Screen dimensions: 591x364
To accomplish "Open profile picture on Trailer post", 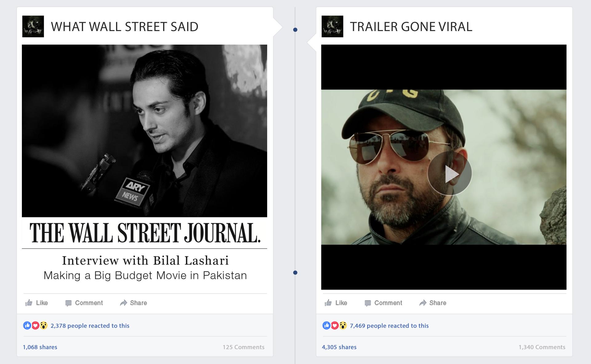I will [x=332, y=26].
